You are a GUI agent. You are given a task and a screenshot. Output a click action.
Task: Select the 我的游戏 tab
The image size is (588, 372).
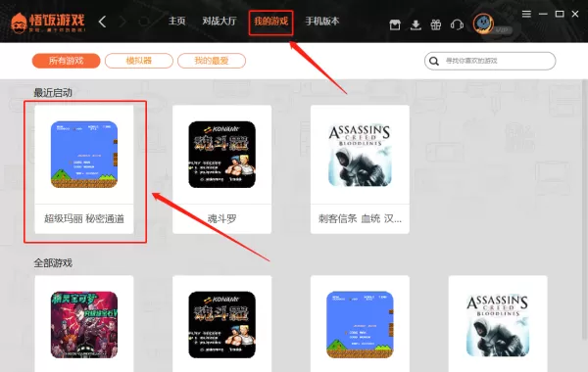[270, 21]
